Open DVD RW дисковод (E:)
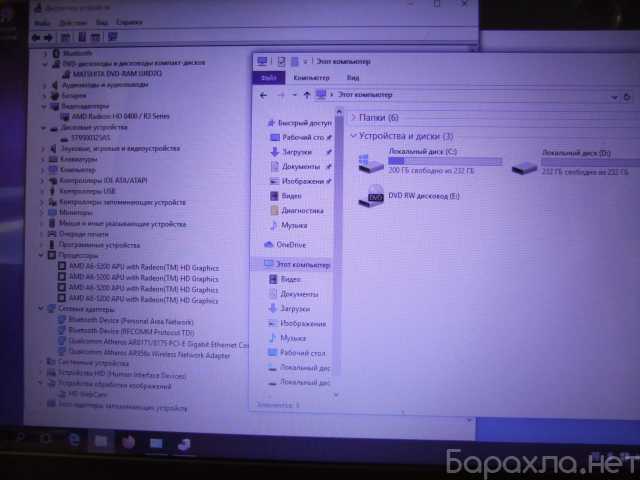 click(409, 197)
